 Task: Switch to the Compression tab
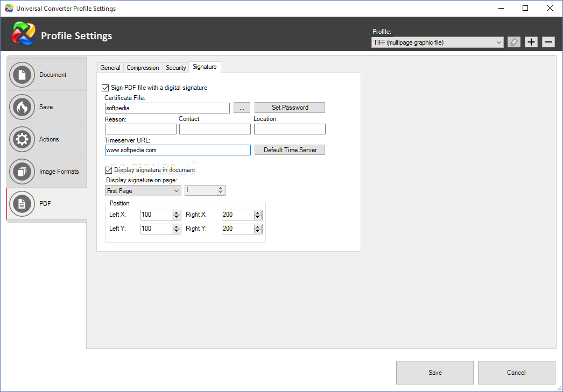[143, 67]
